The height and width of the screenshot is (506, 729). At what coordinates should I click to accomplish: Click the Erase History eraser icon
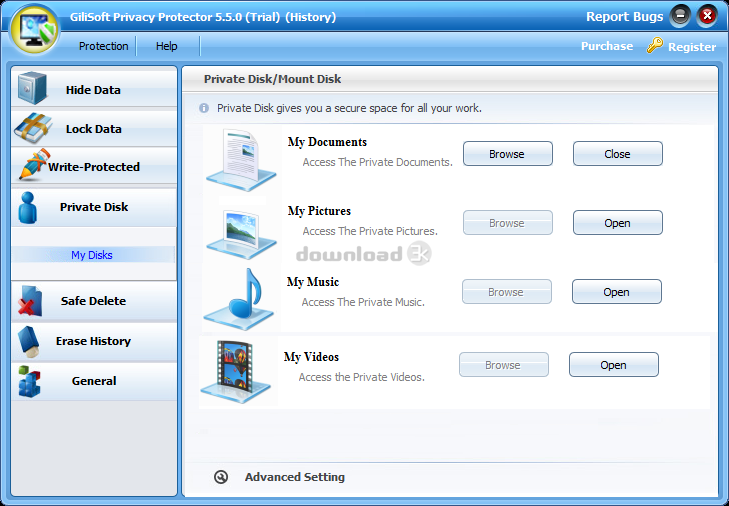point(29,342)
